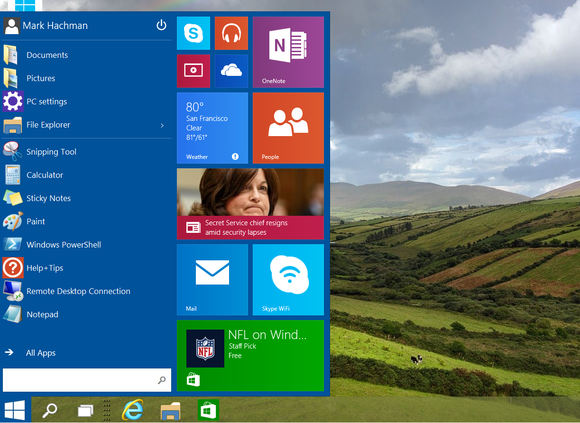Open Help+Tips
The image size is (580, 423).
(87, 268)
